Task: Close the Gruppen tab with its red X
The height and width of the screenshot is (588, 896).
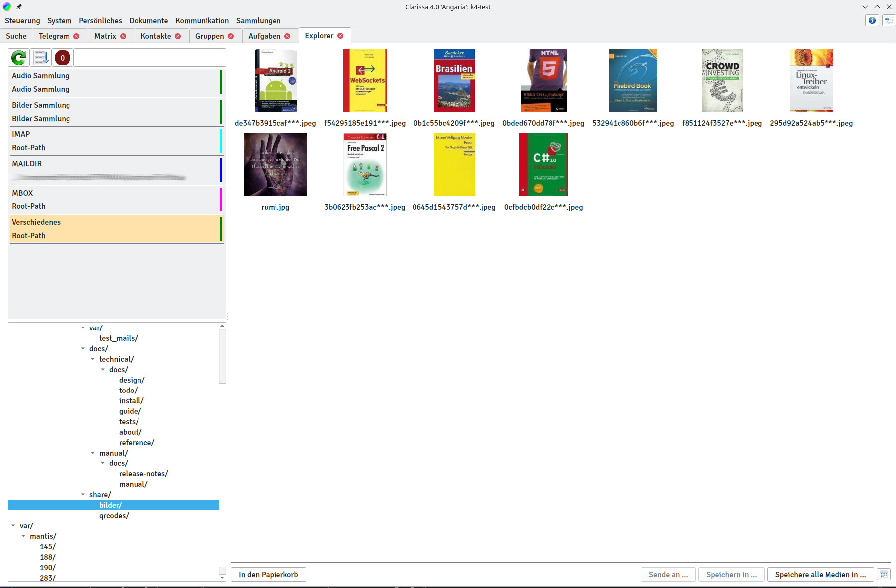Action: (231, 36)
